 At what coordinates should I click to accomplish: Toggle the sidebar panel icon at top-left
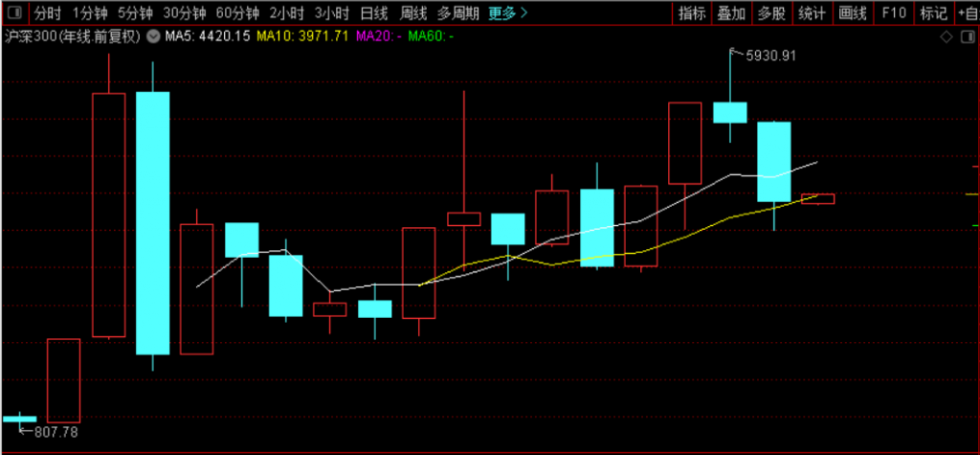point(14,12)
